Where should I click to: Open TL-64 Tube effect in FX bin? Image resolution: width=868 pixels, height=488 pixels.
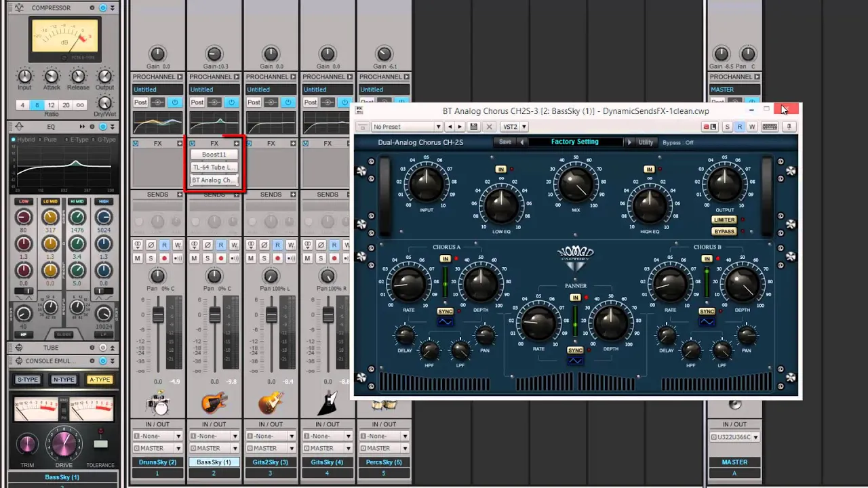214,167
